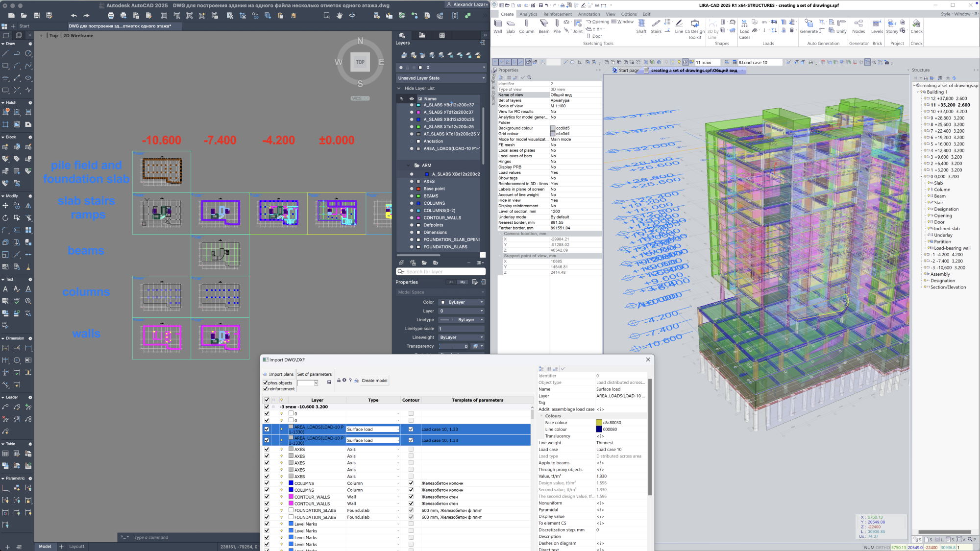Uncheck the COLUMNS row in the import table
The height and width of the screenshot is (551, 980).
[x=266, y=483]
